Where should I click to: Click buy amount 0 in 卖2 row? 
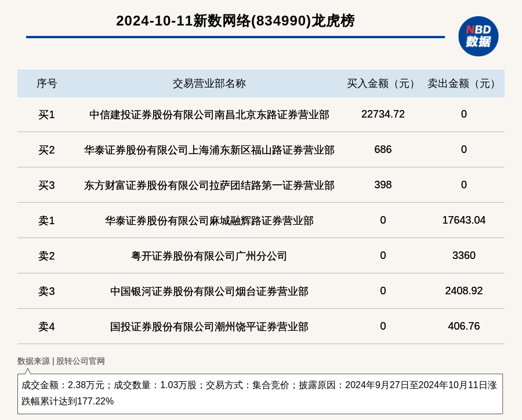point(383,255)
